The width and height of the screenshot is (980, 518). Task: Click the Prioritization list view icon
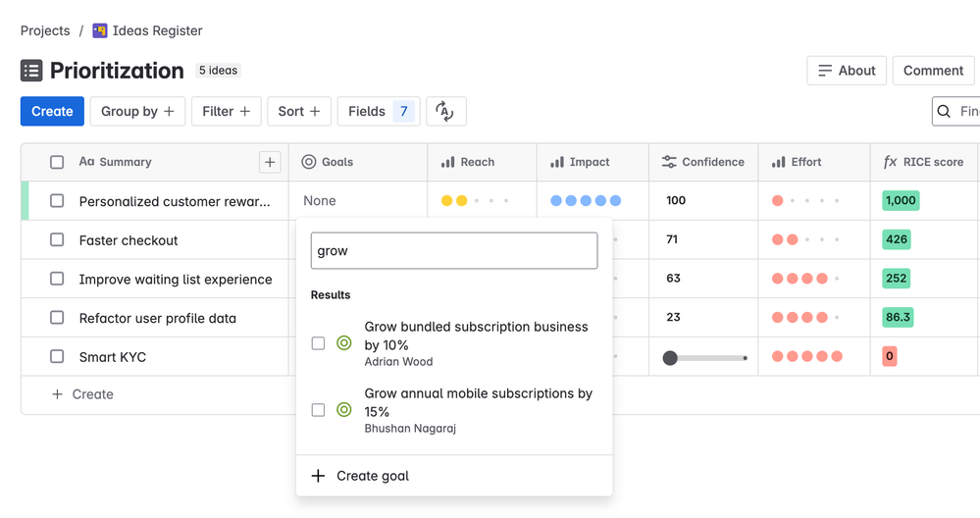(31, 71)
